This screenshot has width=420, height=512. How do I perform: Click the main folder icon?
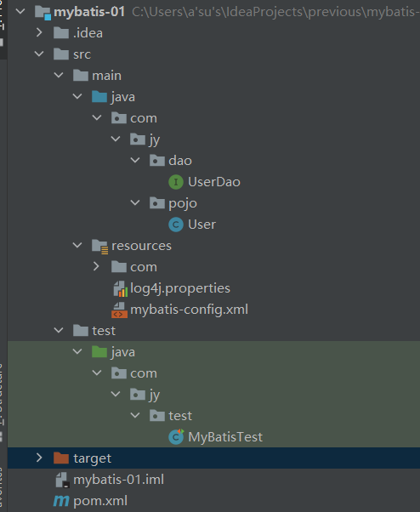click(81, 76)
